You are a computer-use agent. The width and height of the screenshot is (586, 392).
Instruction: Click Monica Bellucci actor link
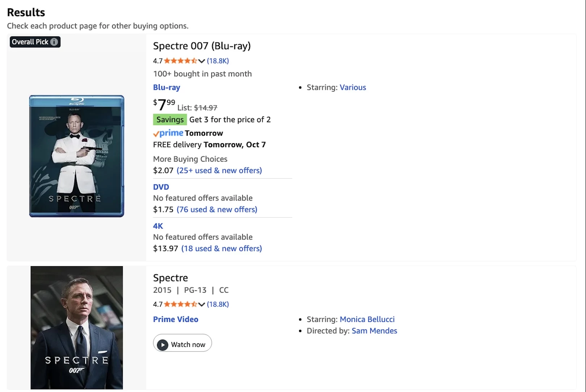(367, 319)
